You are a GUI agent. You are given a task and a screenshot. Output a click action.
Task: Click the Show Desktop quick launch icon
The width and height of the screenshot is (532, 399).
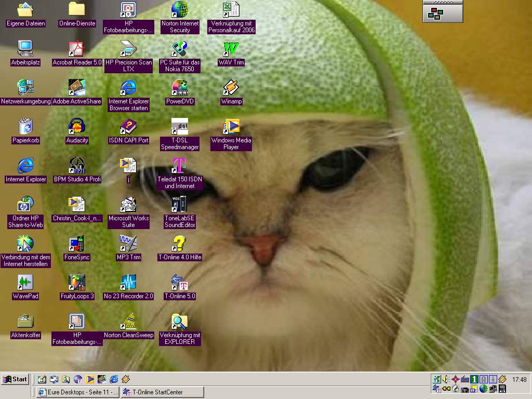(x=42, y=379)
